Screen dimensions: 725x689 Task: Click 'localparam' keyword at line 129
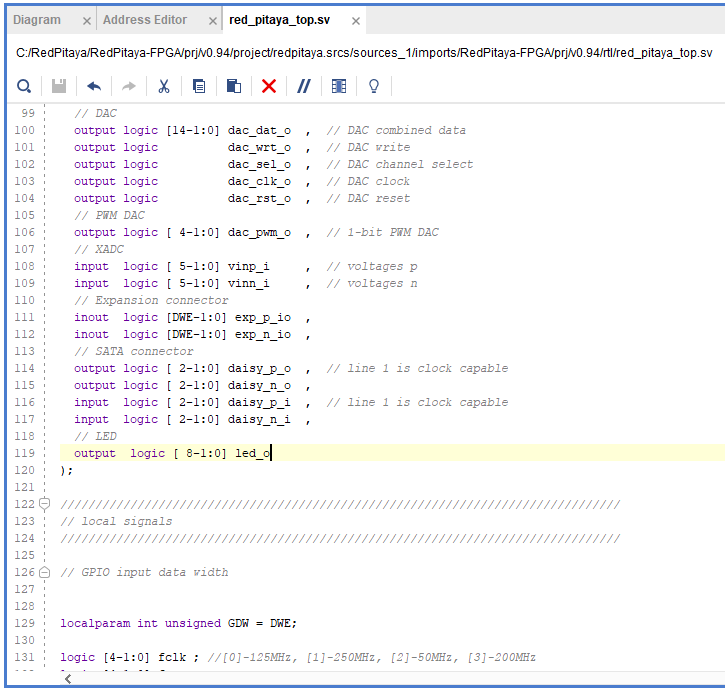95,623
